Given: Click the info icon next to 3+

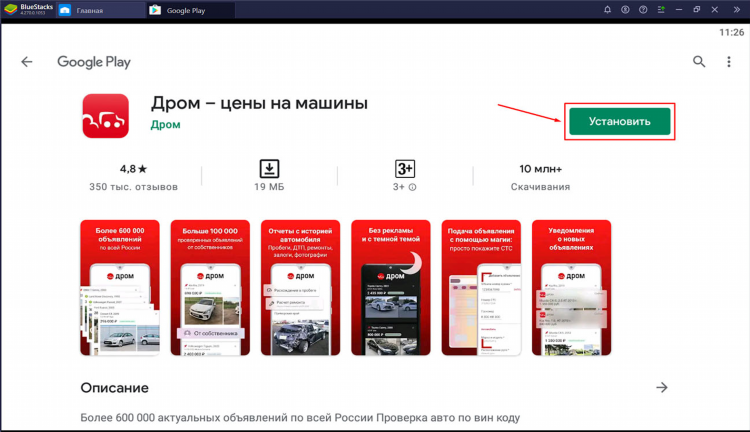Looking at the screenshot, I should [412, 187].
